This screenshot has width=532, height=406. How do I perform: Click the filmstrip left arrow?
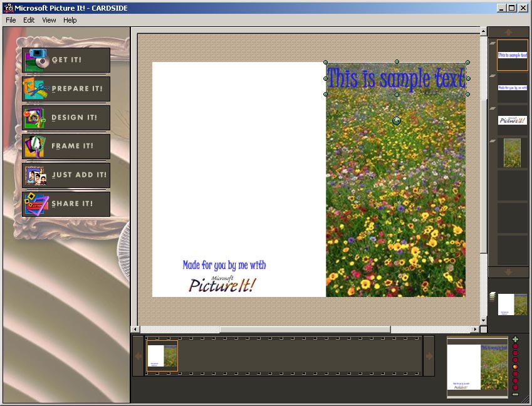(138, 356)
